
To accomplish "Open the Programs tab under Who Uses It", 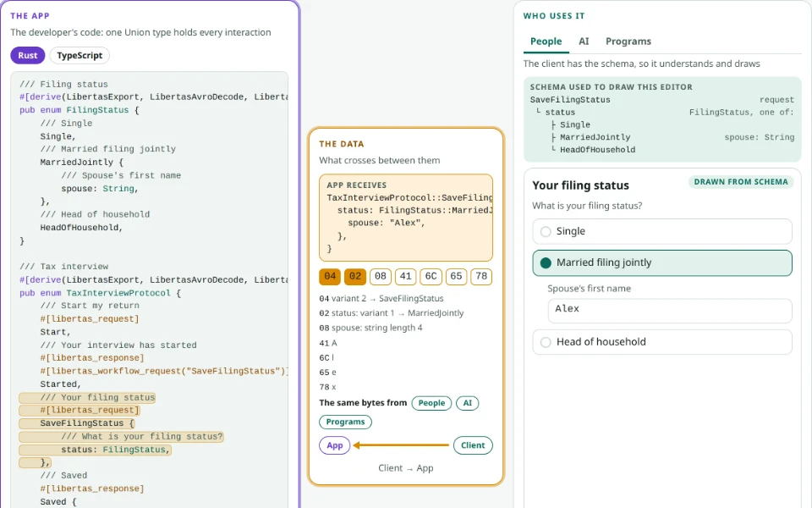I will 628,41.
